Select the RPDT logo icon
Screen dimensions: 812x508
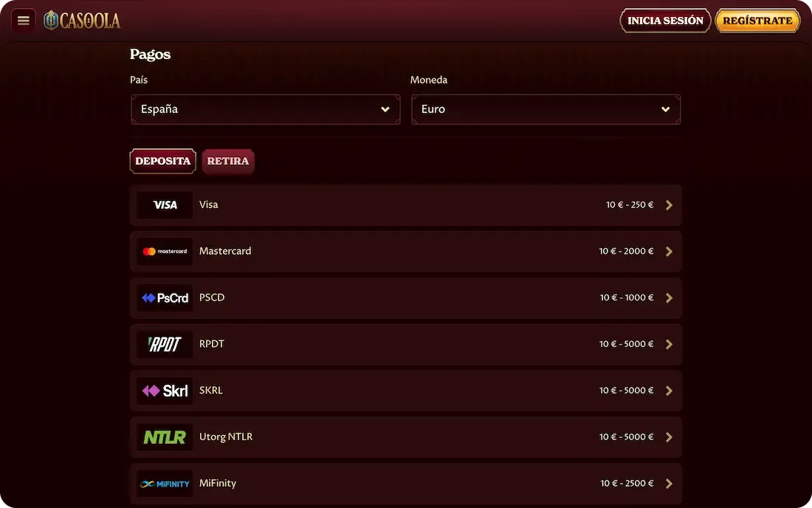165,344
